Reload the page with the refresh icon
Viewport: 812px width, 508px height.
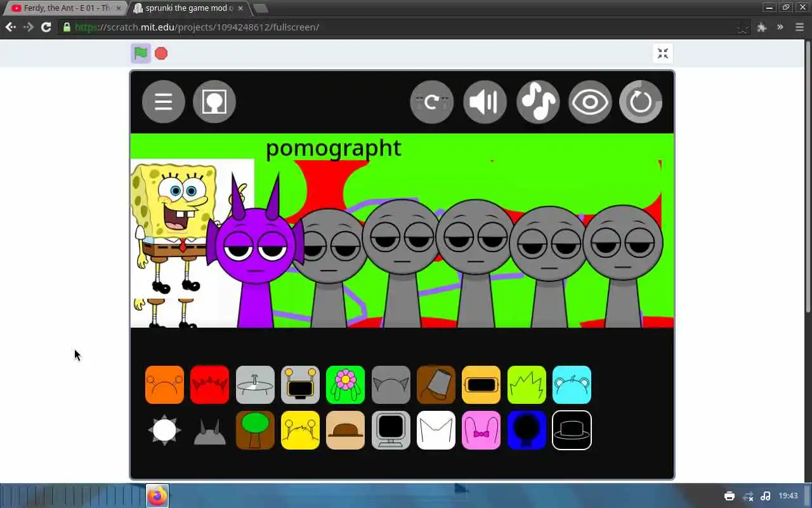46,27
